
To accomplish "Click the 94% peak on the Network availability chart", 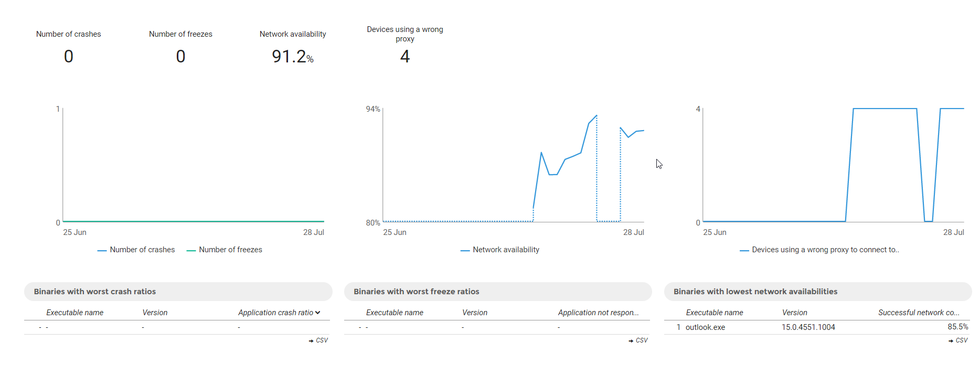I will coord(596,115).
